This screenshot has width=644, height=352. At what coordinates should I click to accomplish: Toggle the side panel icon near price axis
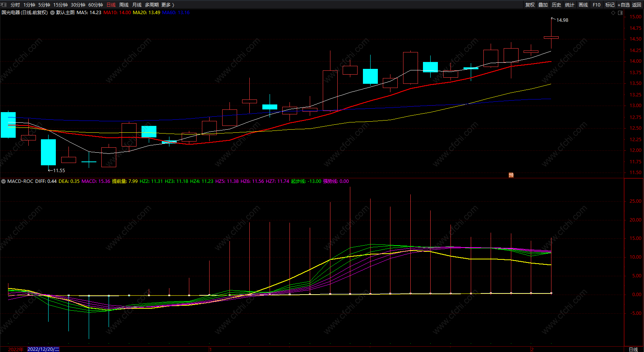620,13
